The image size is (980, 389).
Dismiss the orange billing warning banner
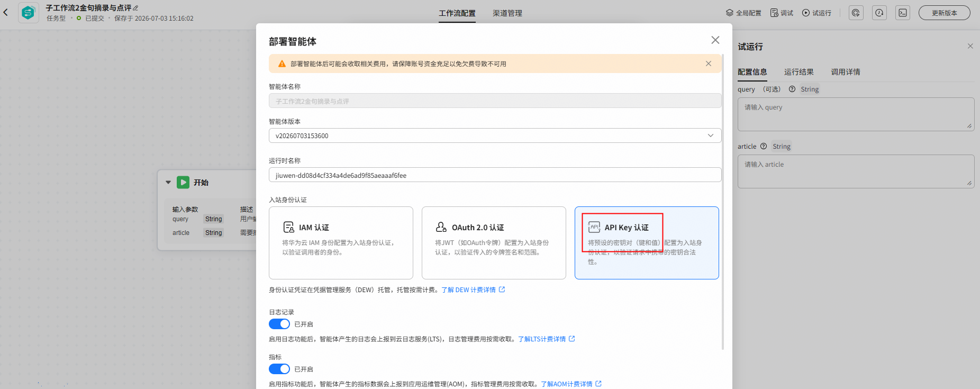709,64
